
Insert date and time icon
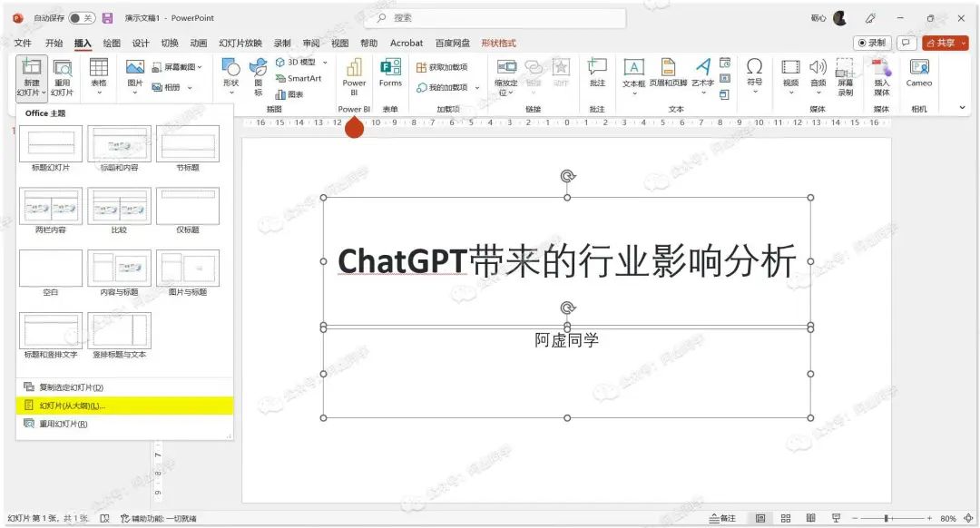coord(725,63)
